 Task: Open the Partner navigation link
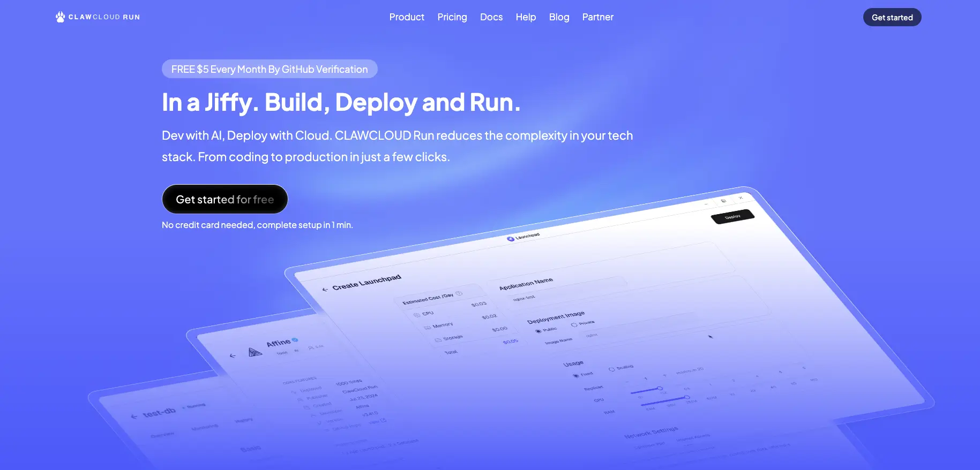[597, 17]
